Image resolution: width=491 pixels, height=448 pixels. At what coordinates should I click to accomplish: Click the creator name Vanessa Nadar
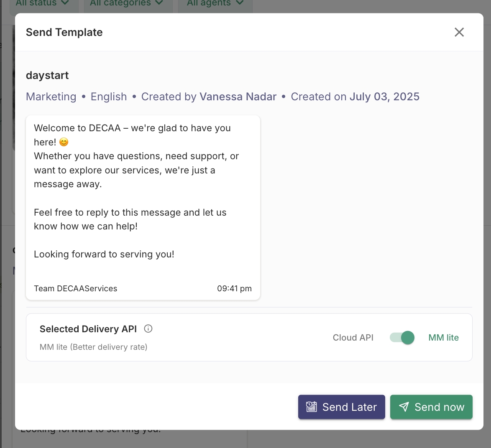point(238,97)
